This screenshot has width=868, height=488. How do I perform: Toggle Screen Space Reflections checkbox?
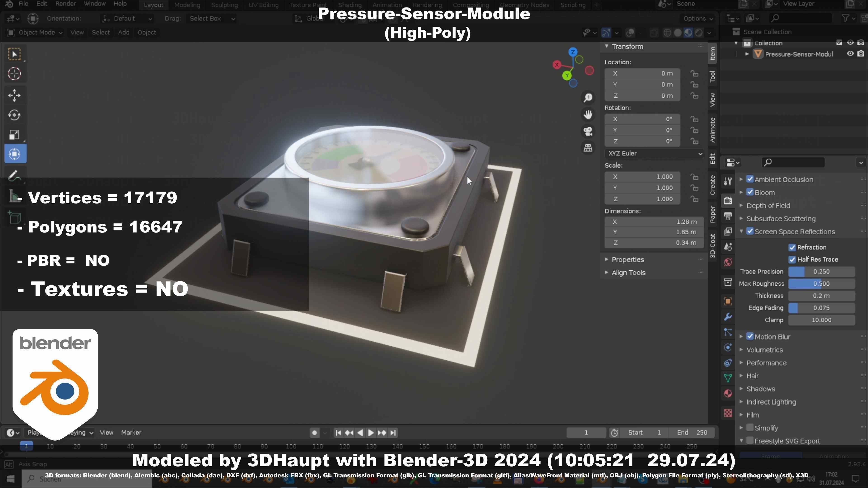(750, 231)
